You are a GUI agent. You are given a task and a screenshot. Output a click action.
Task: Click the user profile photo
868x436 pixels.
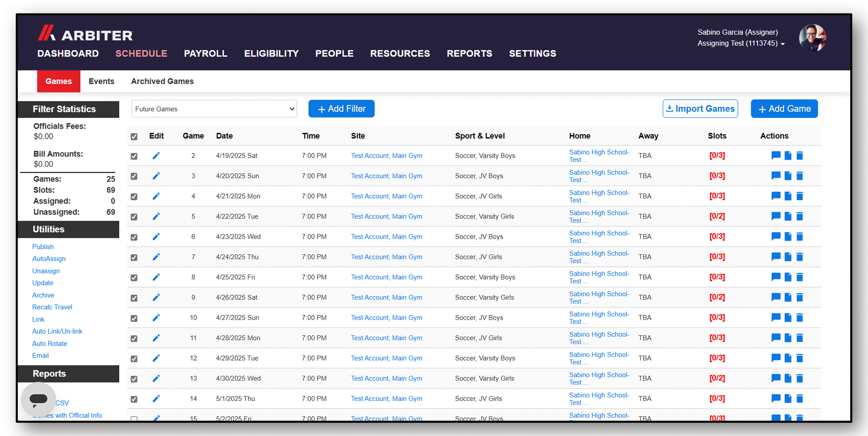(x=812, y=38)
